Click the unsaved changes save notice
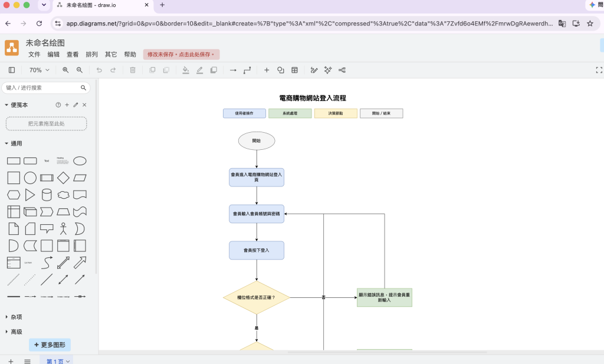This screenshot has width=604, height=364. tap(181, 54)
